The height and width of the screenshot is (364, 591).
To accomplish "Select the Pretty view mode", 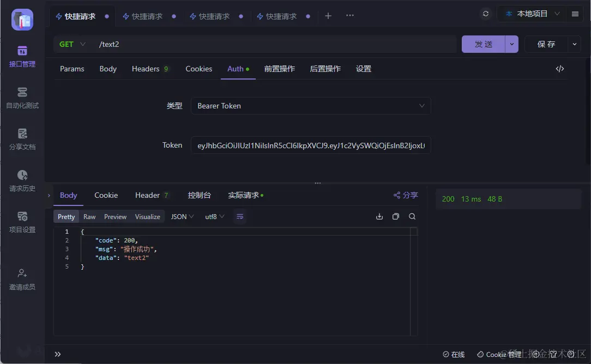I will point(66,217).
